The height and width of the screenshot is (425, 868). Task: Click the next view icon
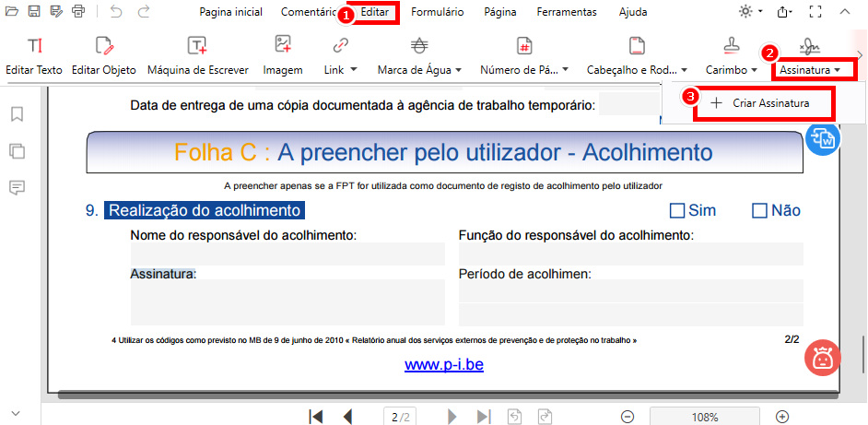click(x=545, y=417)
